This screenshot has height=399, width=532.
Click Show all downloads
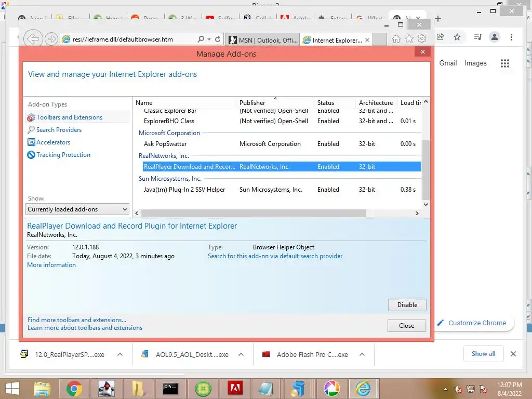pyautogui.click(x=484, y=354)
